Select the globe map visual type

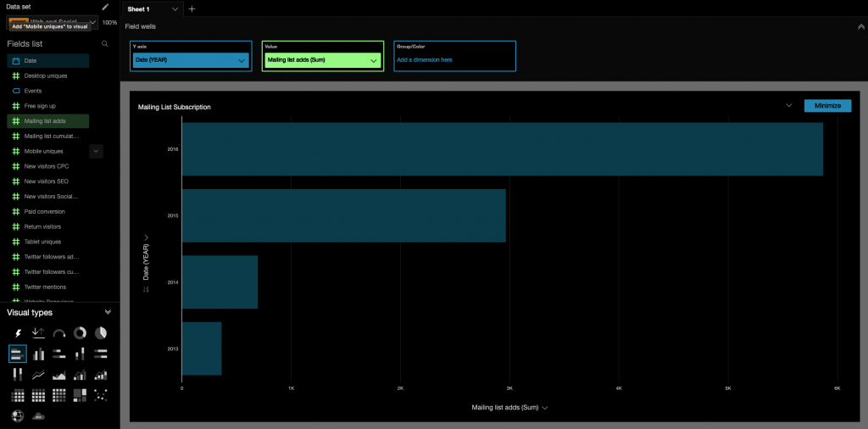tap(18, 415)
